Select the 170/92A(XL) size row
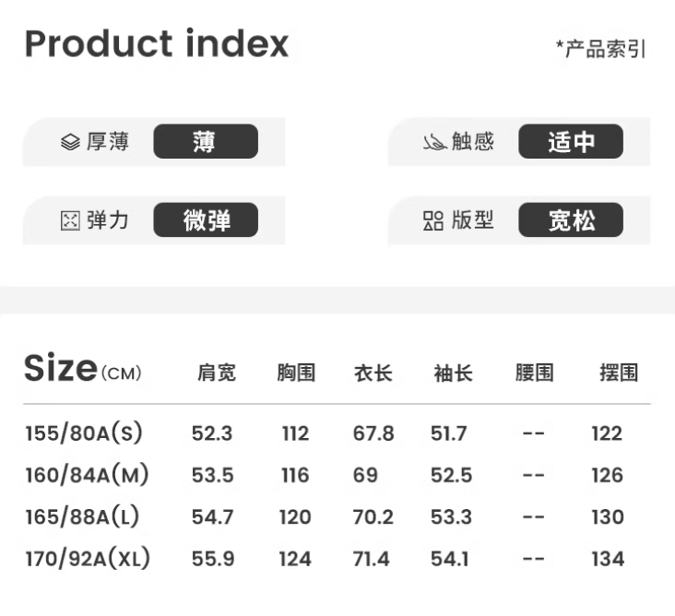Image resolution: width=675 pixels, height=616 pixels. 88,558
